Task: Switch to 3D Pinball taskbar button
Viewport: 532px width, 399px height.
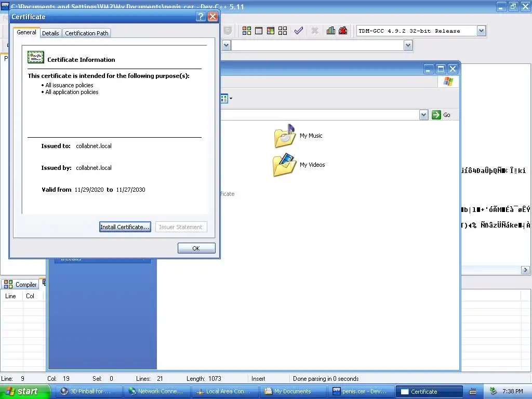Action: [x=88, y=391]
